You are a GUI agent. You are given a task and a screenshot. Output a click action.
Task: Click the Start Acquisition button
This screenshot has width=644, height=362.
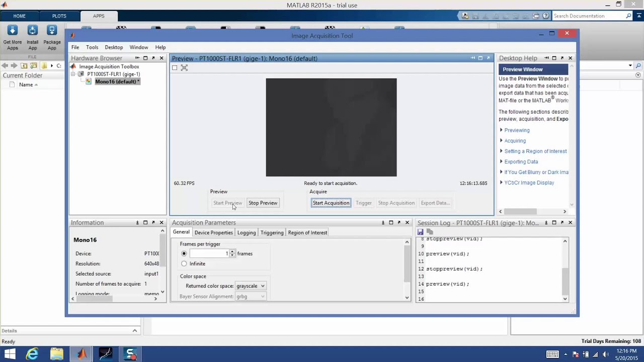click(331, 203)
